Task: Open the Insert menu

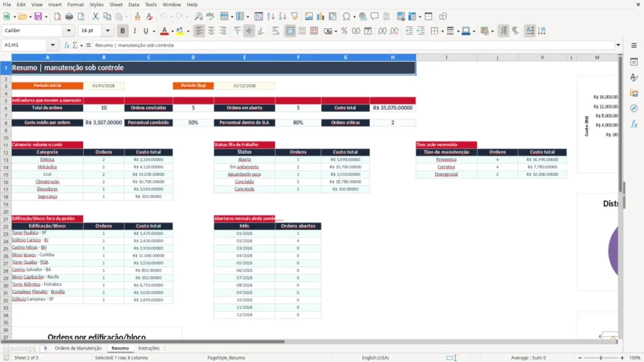Action: click(x=55, y=4)
